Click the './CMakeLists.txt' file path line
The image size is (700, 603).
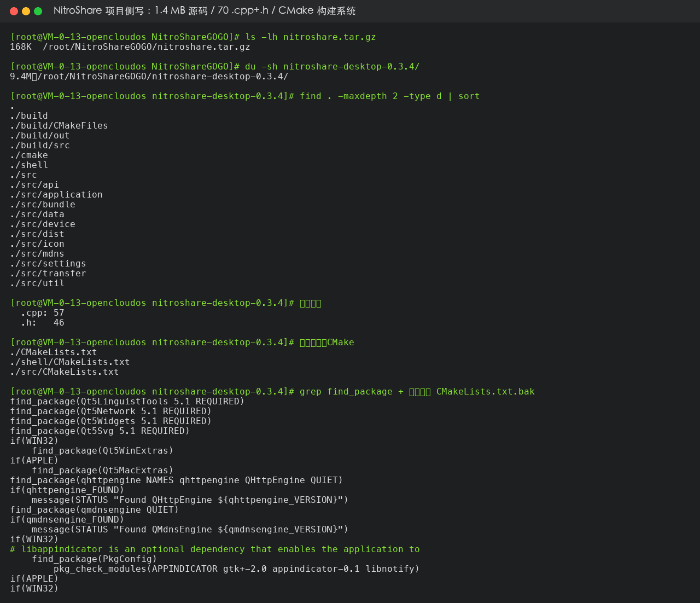[x=54, y=352]
